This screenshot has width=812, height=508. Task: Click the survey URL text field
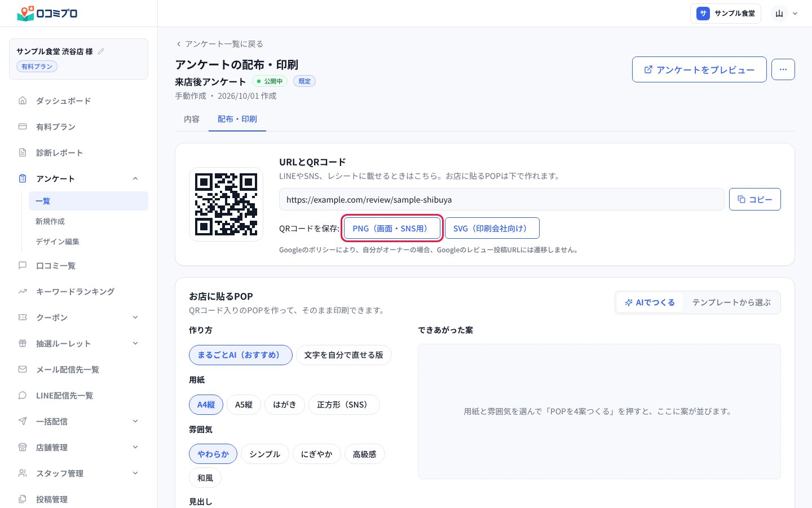pyautogui.click(x=502, y=199)
